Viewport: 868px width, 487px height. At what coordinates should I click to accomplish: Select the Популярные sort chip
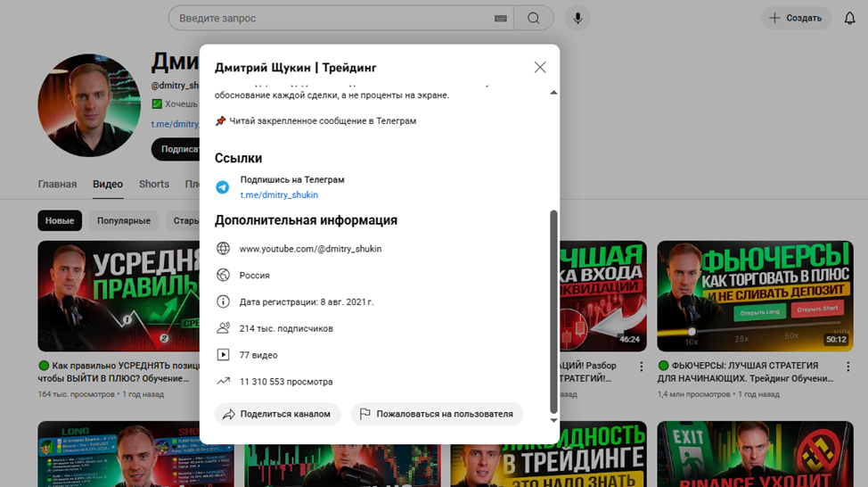(124, 220)
